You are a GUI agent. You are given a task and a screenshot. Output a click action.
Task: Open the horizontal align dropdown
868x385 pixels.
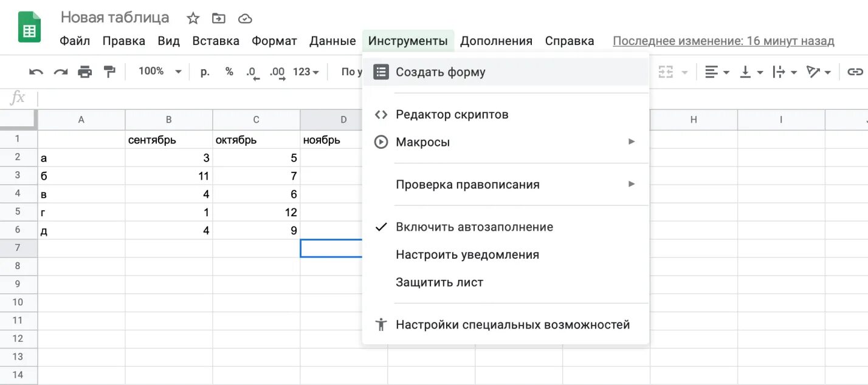coord(717,72)
